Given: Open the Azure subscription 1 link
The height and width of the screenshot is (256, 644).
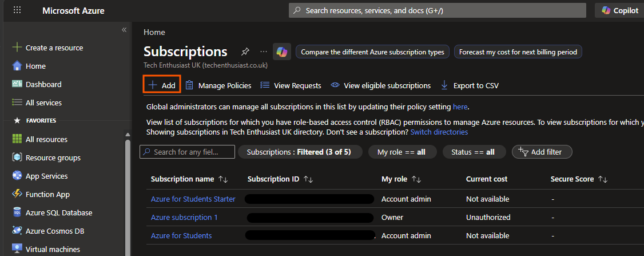Looking at the screenshot, I should [184, 217].
